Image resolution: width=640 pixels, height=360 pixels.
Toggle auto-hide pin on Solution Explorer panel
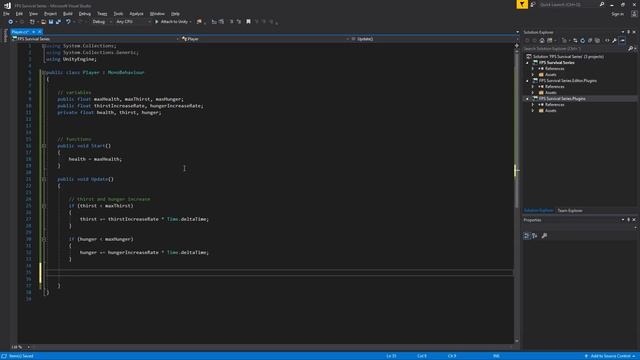pos(629,32)
